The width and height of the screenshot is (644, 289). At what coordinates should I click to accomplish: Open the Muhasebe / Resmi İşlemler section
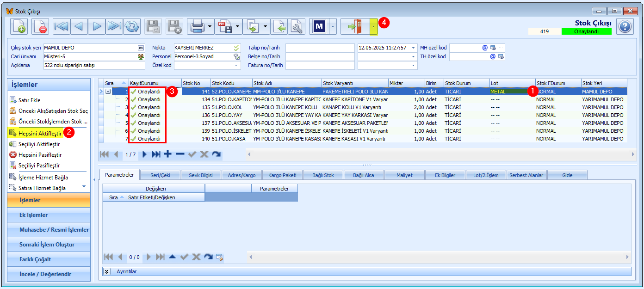click(49, 230)
